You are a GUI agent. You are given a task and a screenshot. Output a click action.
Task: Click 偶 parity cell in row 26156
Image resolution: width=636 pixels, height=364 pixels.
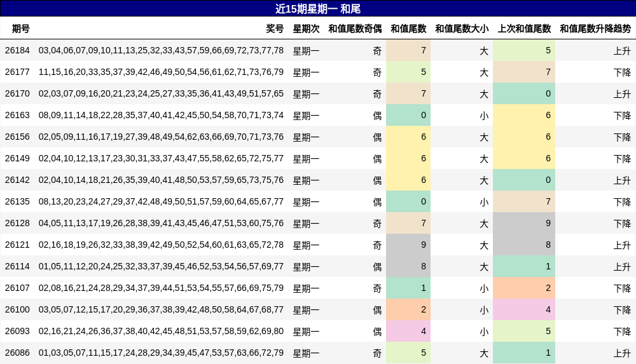(377, 137)
